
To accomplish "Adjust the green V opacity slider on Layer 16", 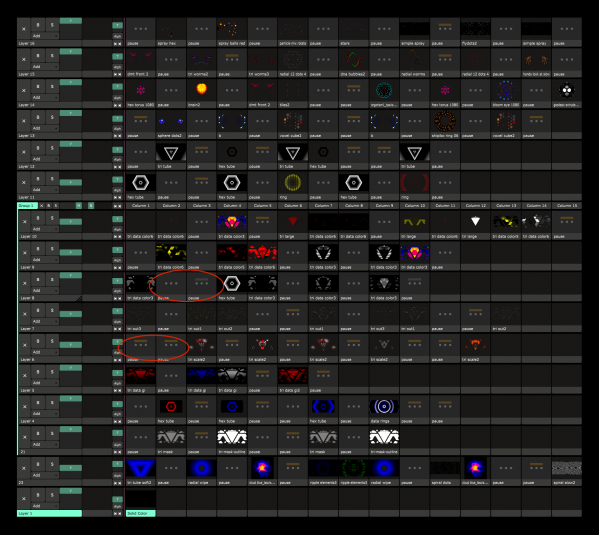I will (x=71, y=21).
